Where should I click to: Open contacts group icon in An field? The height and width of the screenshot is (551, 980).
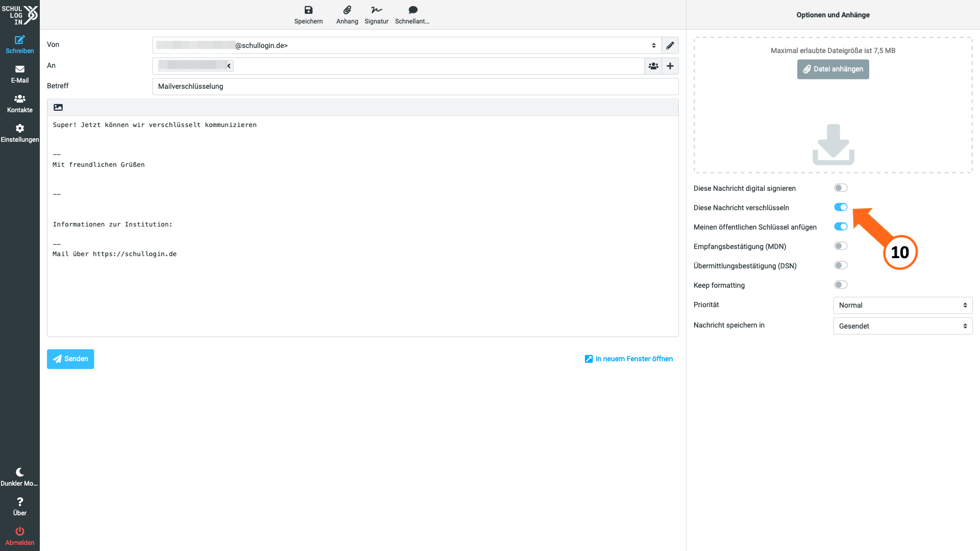point(653,66)
